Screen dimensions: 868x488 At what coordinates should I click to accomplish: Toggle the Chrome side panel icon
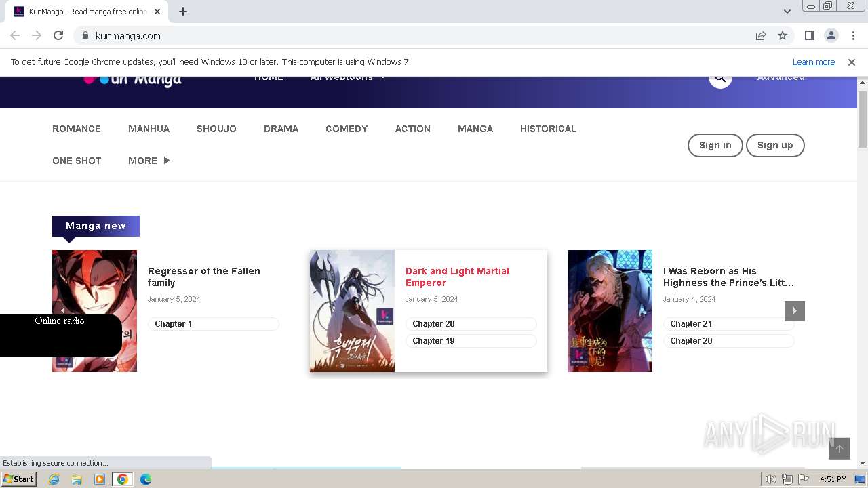coord(809,35)
